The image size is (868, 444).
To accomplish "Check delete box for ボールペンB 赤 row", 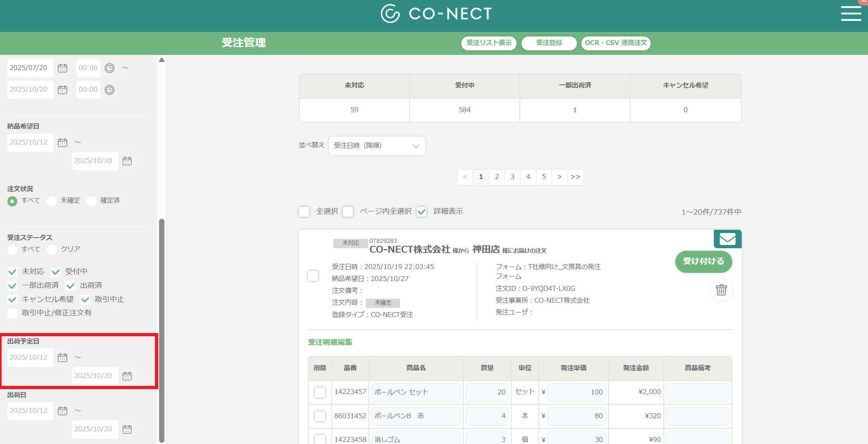I will [320, 416].
